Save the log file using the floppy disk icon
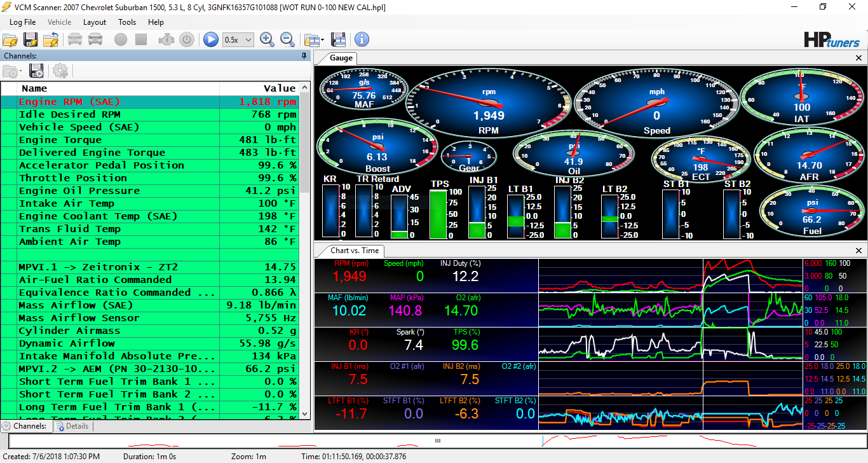 (x=31, y=39)
